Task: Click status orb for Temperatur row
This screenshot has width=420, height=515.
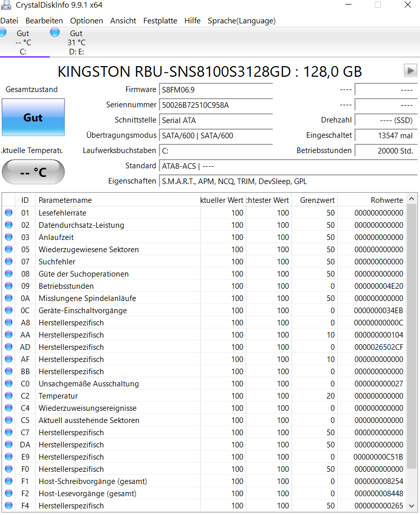Action: pos(9,396)
